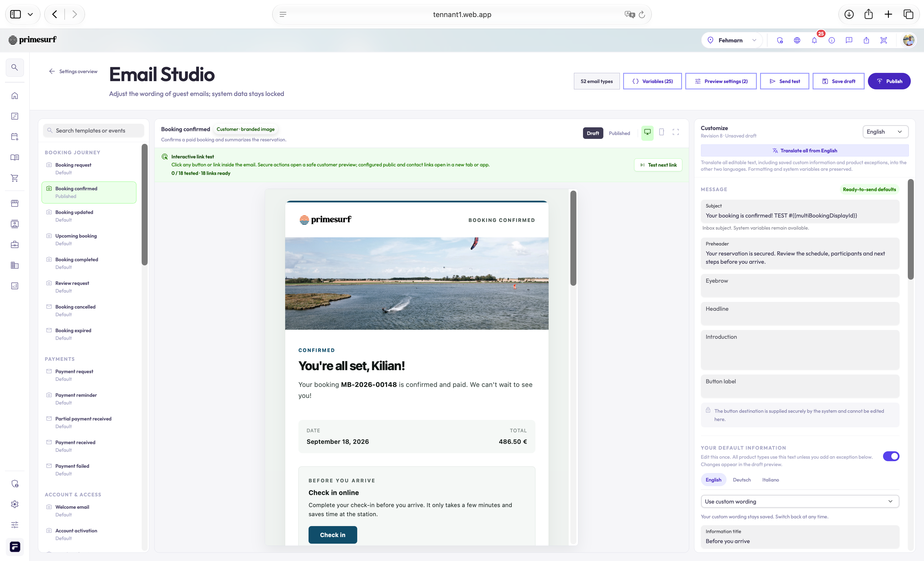The height and width of the screenshot is (561, 924).
Task: Click the Check in button in email preview
Action: click(333, 535)
